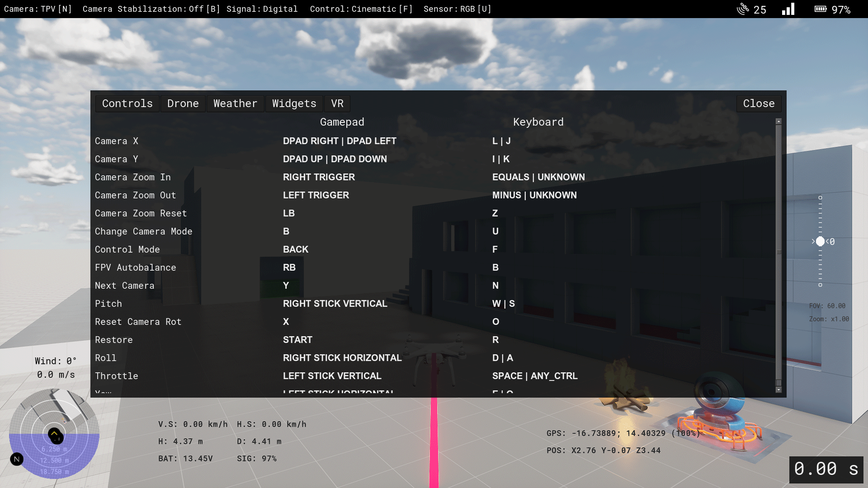Image resolution: width=868 pixels, height=488 pixels.
Task: Open the VR settings tab
Action: point(337,103)
